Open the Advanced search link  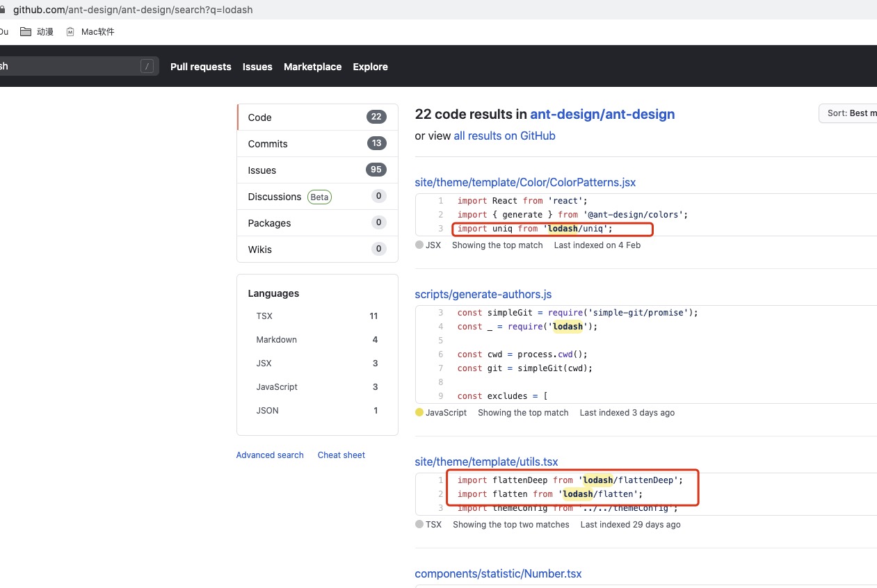[270, 455]
